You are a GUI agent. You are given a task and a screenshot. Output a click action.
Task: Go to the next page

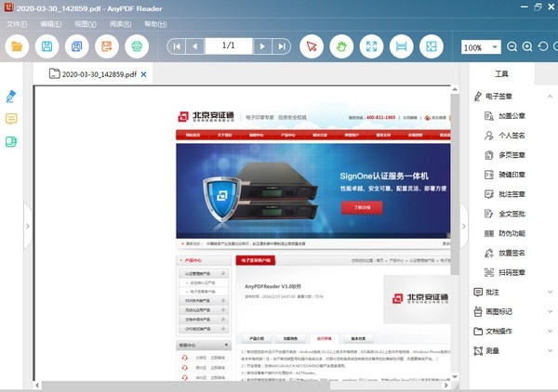tap(262, 46)
